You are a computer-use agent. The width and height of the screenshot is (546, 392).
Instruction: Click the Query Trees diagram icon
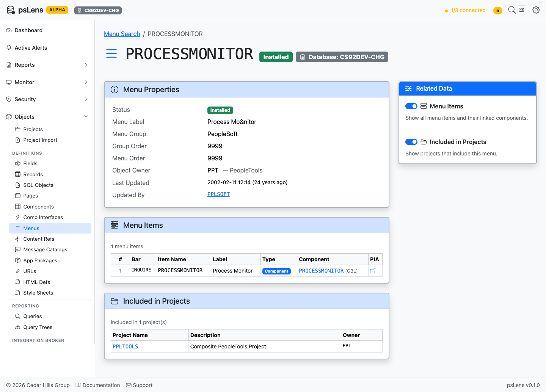pos(18,327)
